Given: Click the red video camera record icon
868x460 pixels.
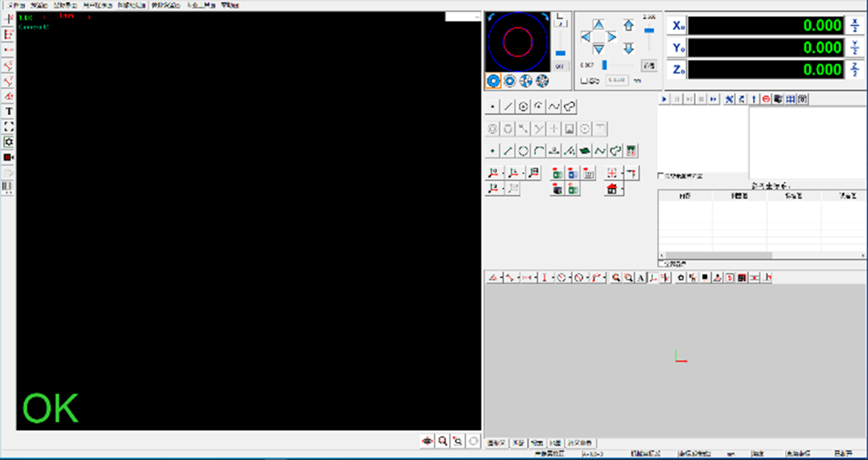Looking at the screenshot, I should pos(9,157).
